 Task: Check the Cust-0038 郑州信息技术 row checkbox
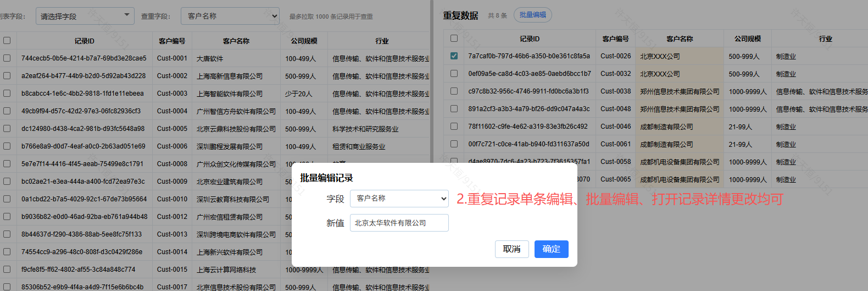click(x=454, y=91)
